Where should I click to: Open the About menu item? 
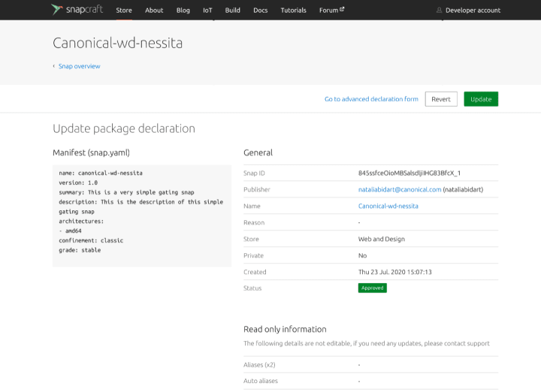click(x=154, y=11)
